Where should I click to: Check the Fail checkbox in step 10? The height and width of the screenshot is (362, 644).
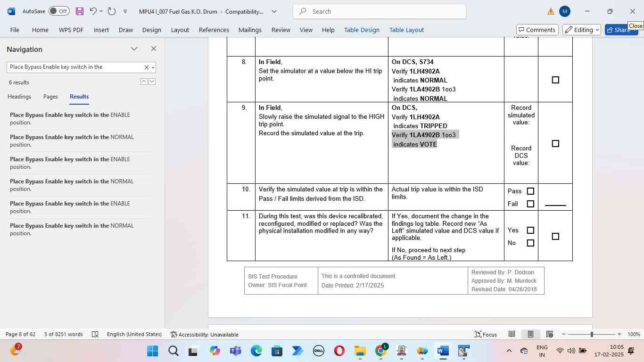point(530,204)
